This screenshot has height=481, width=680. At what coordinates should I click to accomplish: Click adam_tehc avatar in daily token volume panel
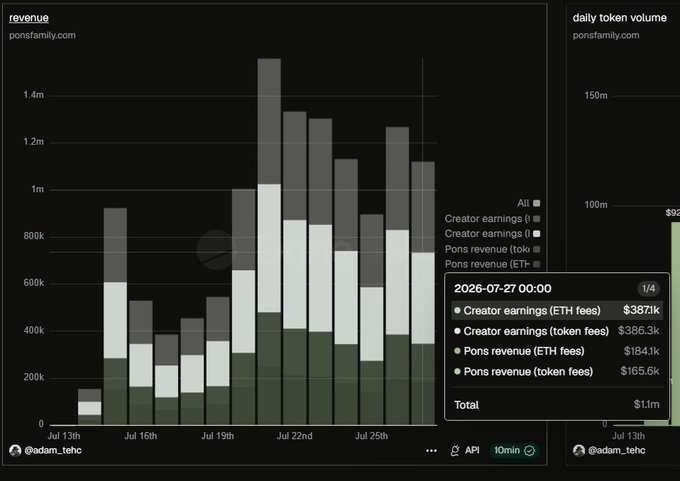pyautogui.click(x=579, y=451)
